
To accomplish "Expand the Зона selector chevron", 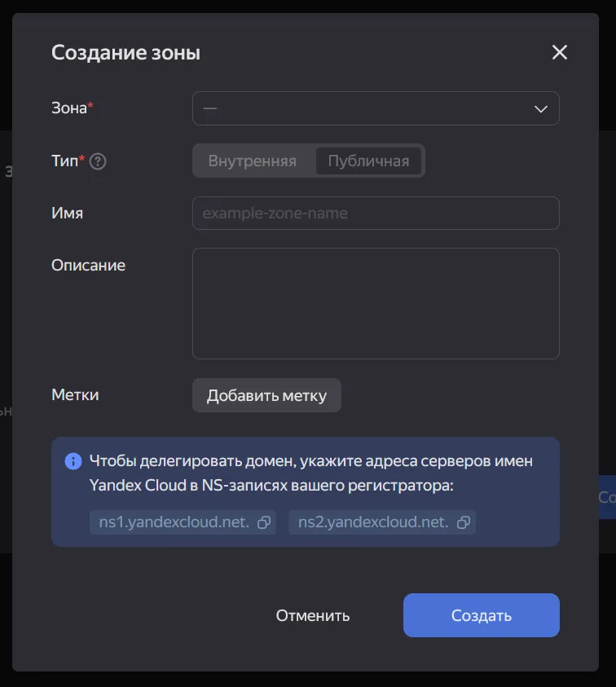I will [540, 108].
